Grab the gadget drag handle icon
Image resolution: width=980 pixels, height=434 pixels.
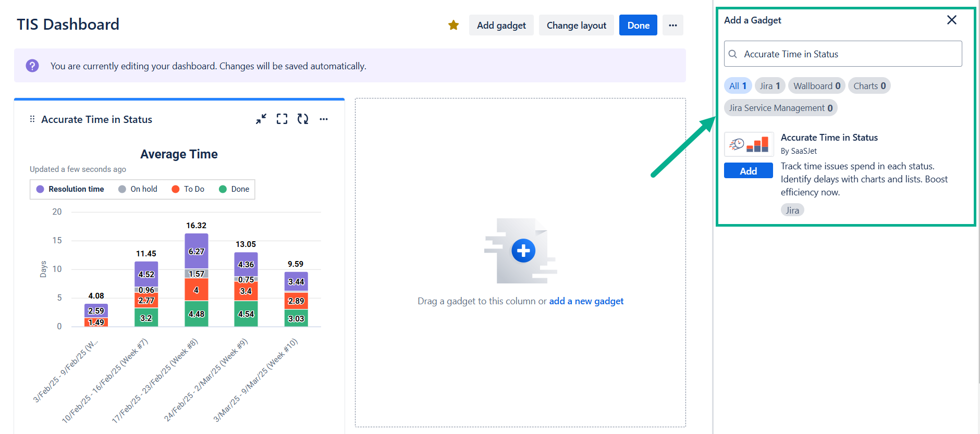pos(32,119)
